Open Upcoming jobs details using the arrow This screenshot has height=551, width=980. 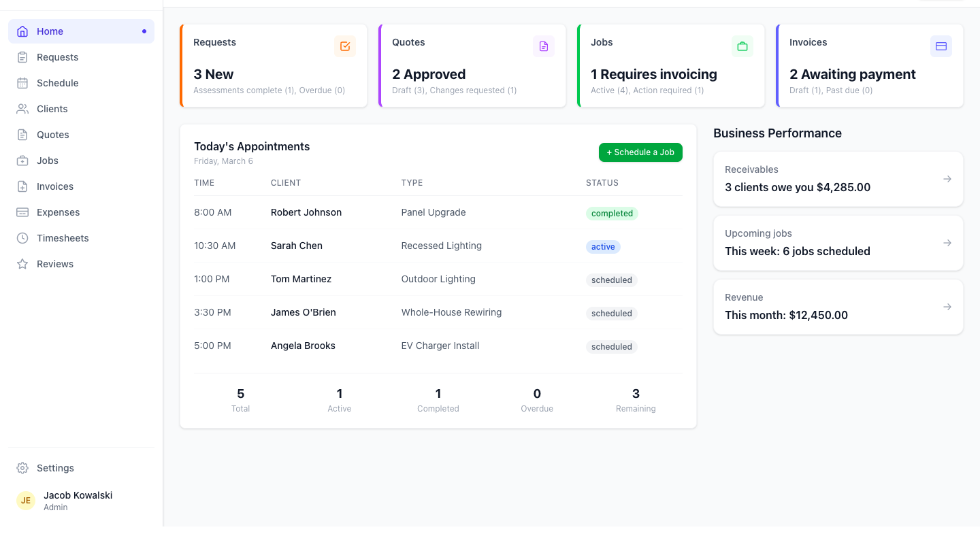947,243
